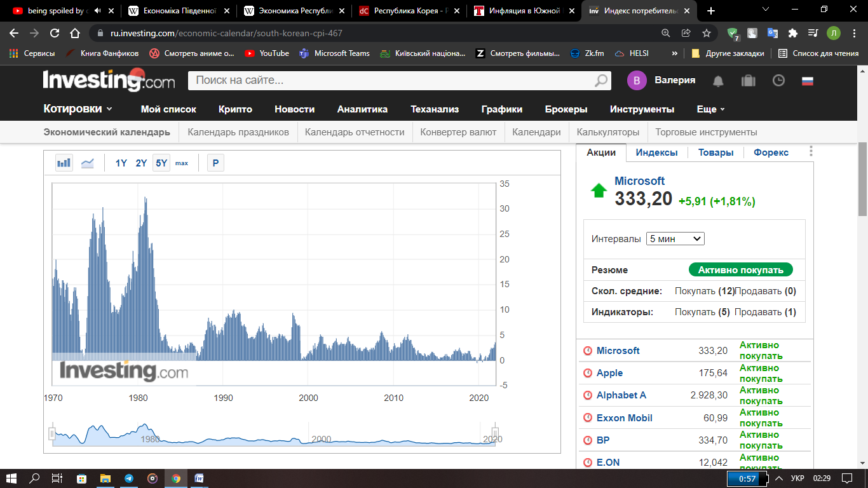The image size is (868, 488).
Task: Click the clock icon beside Apple row
Action: 587,373
